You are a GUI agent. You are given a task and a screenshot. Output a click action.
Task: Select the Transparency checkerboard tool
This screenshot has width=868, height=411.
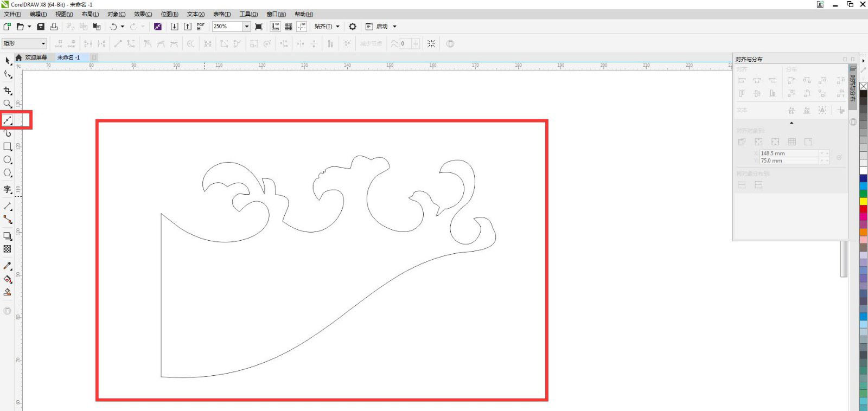tap(8, 249)
